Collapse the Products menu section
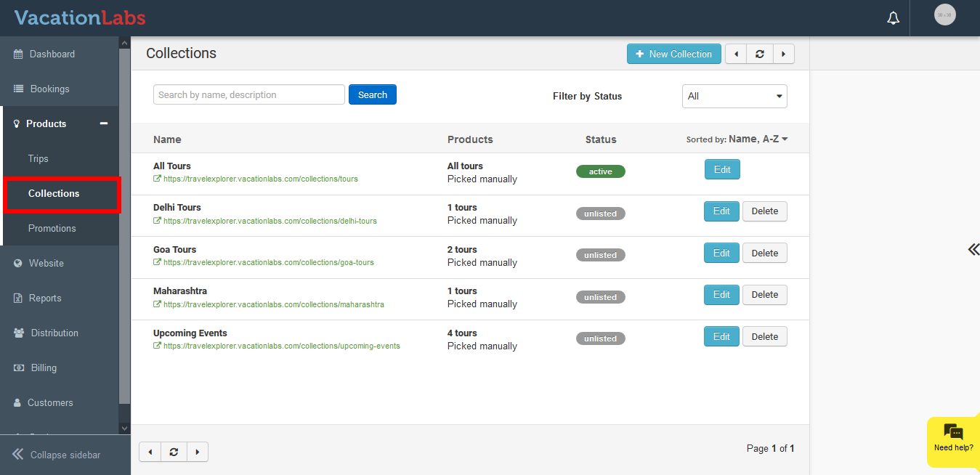980x475 pixels. [104, 123]
